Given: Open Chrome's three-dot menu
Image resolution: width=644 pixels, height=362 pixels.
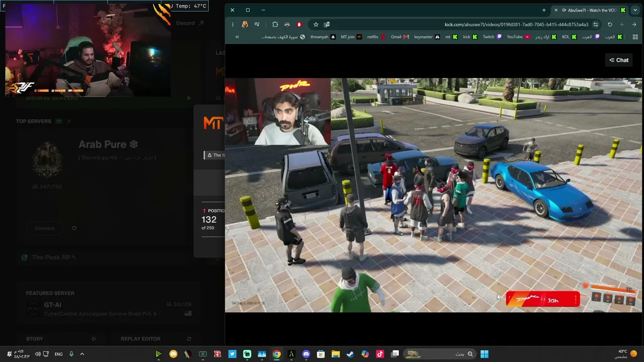Looking at the screenshot, I should (x=232, y=24).
